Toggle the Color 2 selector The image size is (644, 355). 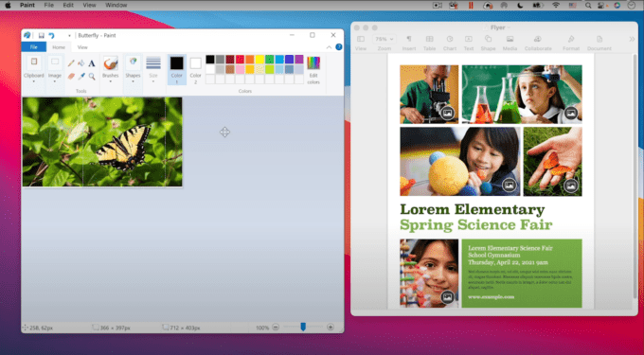click(x=195, y=70)
